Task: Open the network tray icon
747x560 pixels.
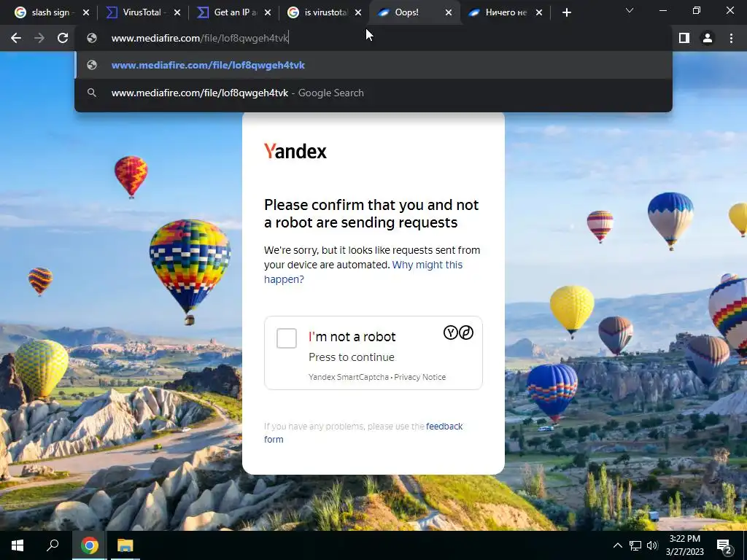Action: coord(635,545)
